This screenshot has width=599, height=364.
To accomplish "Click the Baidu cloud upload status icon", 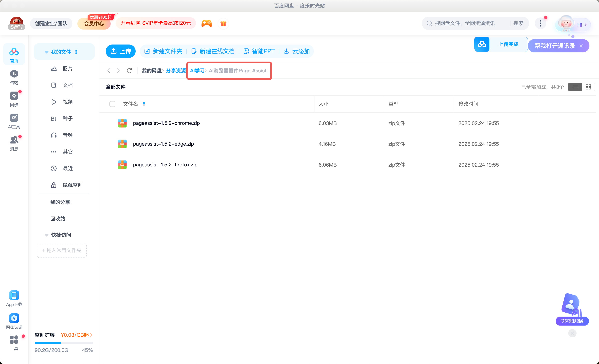I will point(481,44).
